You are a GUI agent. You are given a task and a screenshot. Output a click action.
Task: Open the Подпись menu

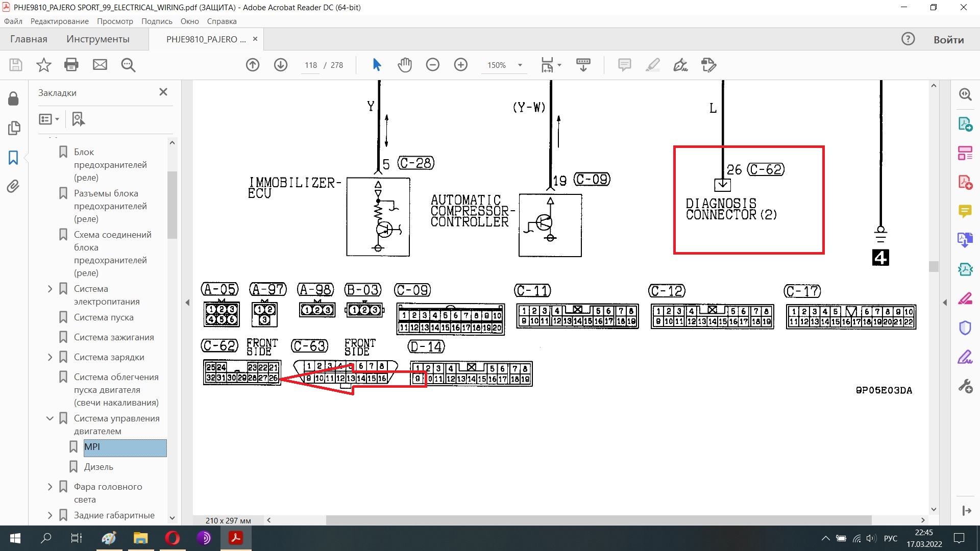157,21
